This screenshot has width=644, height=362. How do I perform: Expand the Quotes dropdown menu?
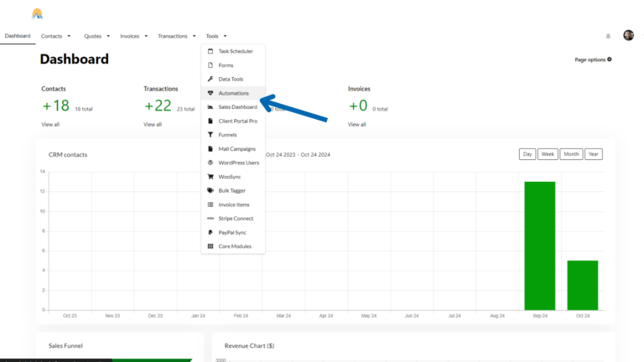[x=96, y=36]
